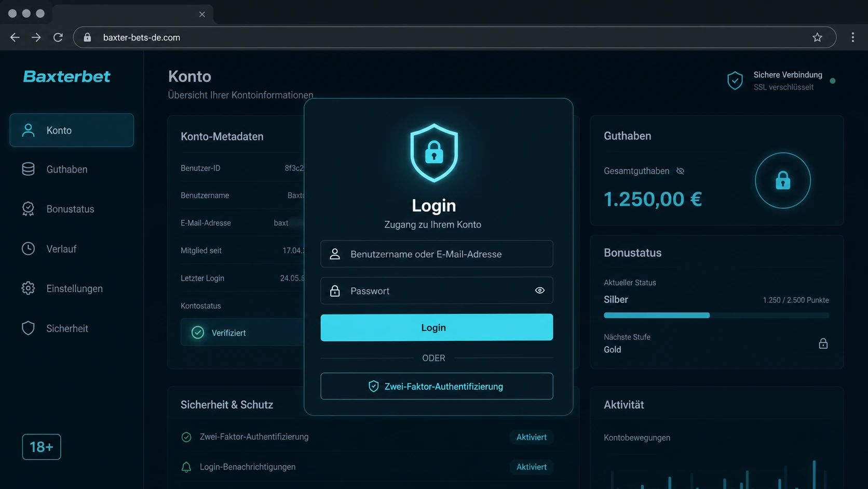Click the address bar URL baxter-bets-de.com

[142, 37]
